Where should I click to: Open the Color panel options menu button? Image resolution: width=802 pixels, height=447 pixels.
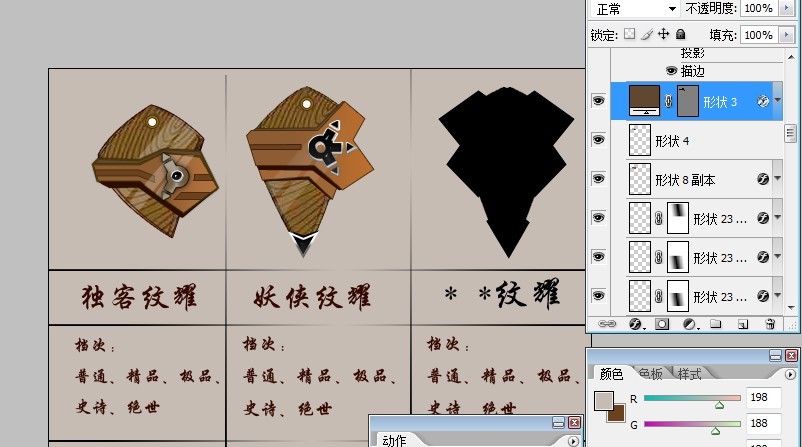(790, 374)
